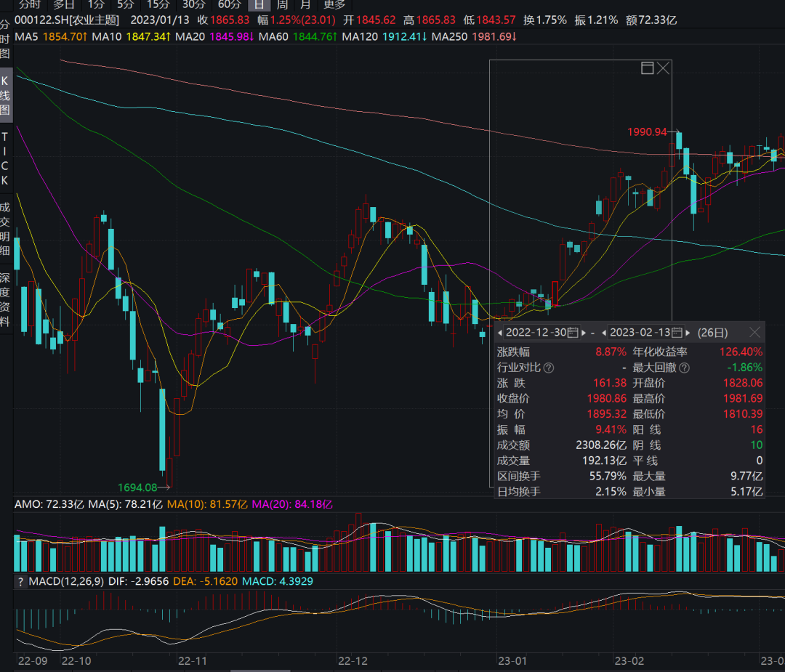Viewport: 785px width, 672px height.
Task: Switch to the 分时 period tab
Action: tap(30, 5)
